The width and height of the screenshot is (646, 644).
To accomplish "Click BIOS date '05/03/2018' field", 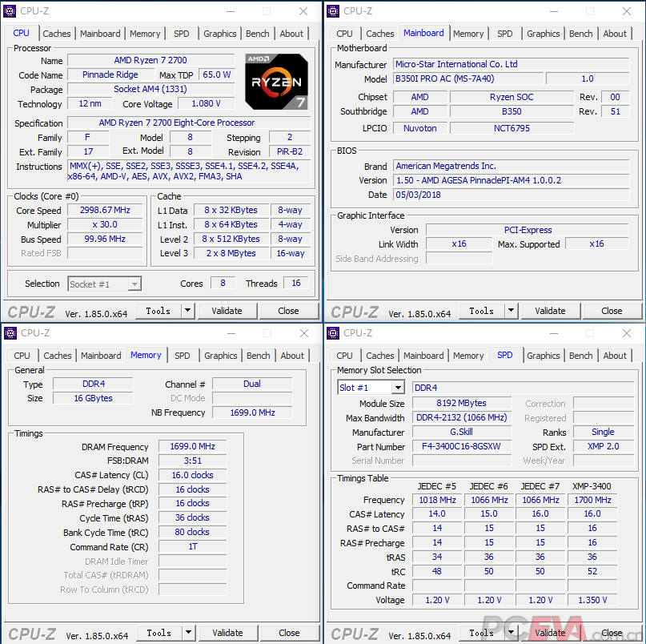I will [x=512, y=195].
